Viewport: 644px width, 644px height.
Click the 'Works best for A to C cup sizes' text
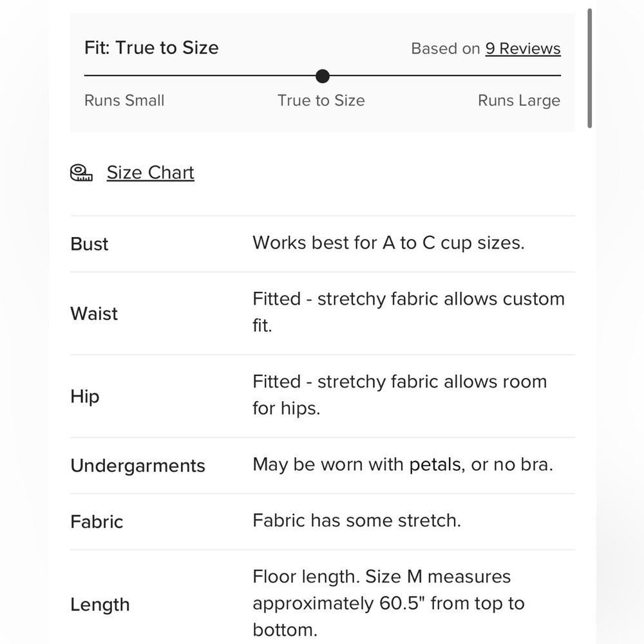tap(388, 243)
